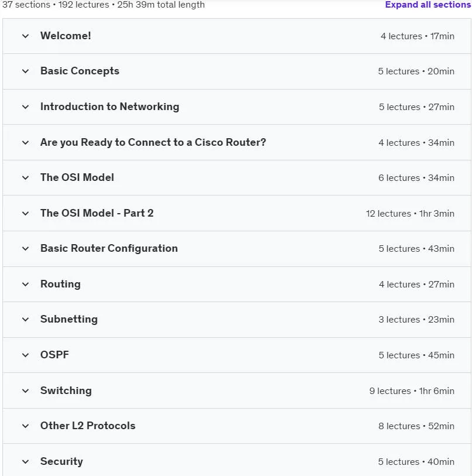Expand the Welcome! section chevron
This screenshot has width=472, height=476.
pyautogui.click(x=26, y=36)
